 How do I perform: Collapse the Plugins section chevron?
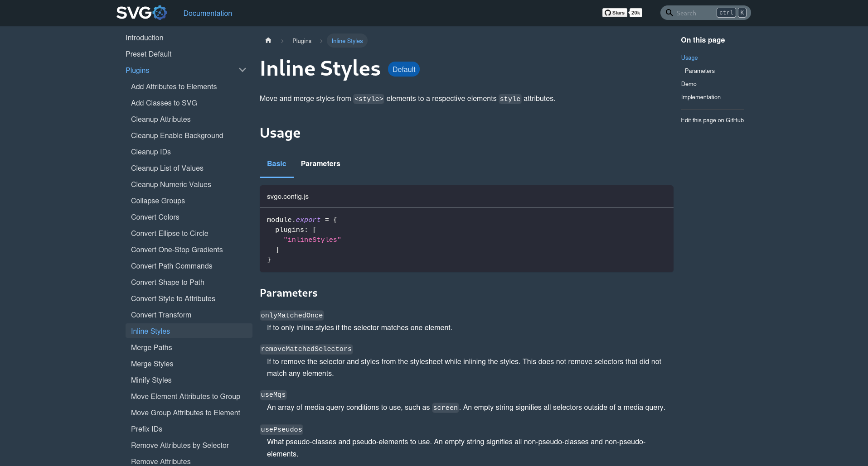pos(242,70)
